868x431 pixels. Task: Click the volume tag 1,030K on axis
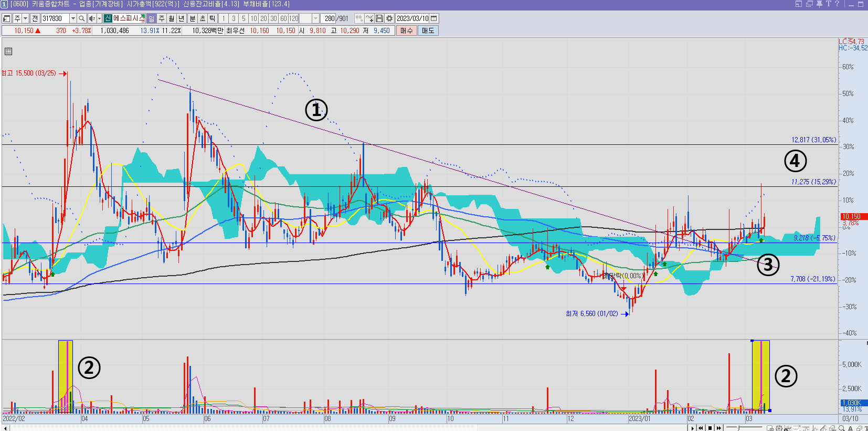tap(854, 403)
